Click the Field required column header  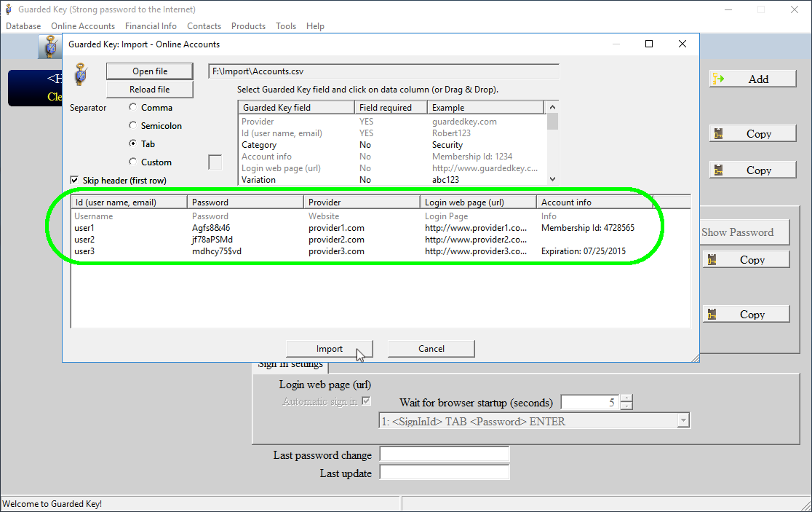pyautogui.click(x=391, y=107)
